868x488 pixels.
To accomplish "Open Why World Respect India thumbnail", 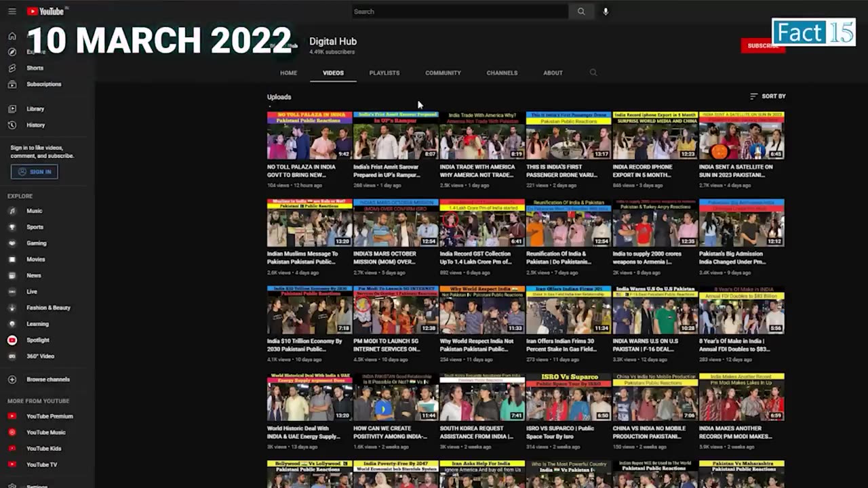I will (482, 310).
